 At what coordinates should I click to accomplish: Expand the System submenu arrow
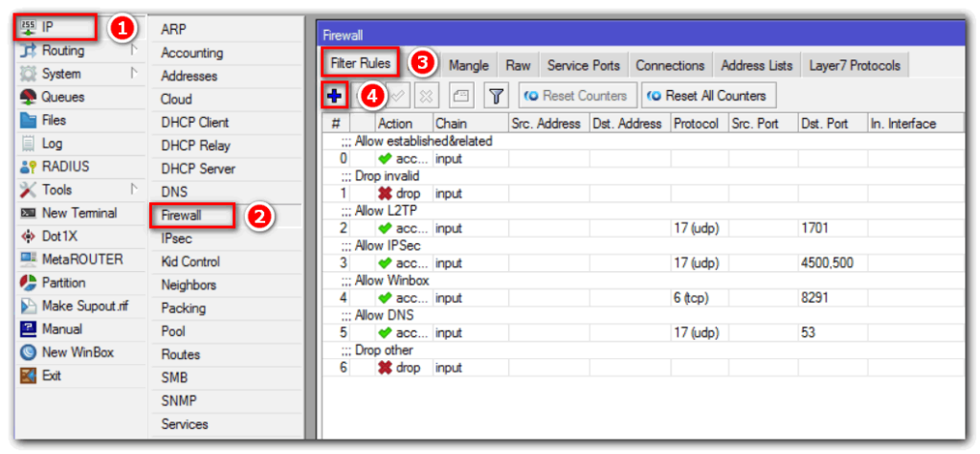tap(134, 74)
